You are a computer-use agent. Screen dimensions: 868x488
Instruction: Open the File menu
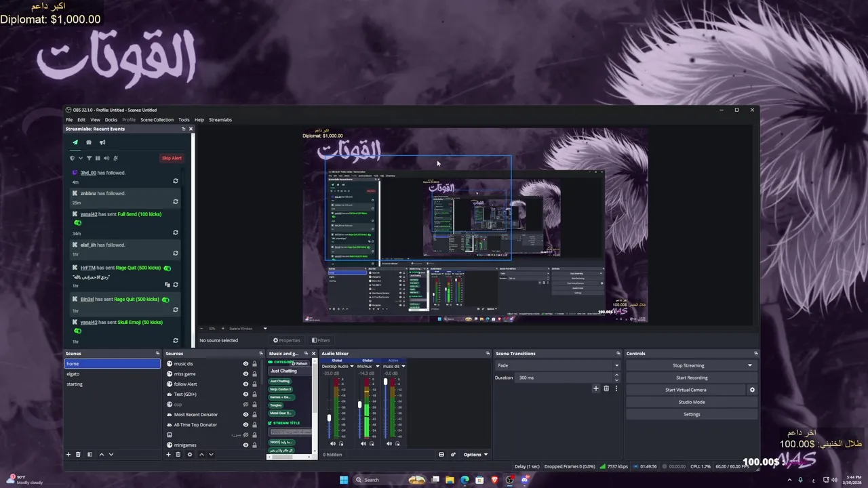coord(69,120)
